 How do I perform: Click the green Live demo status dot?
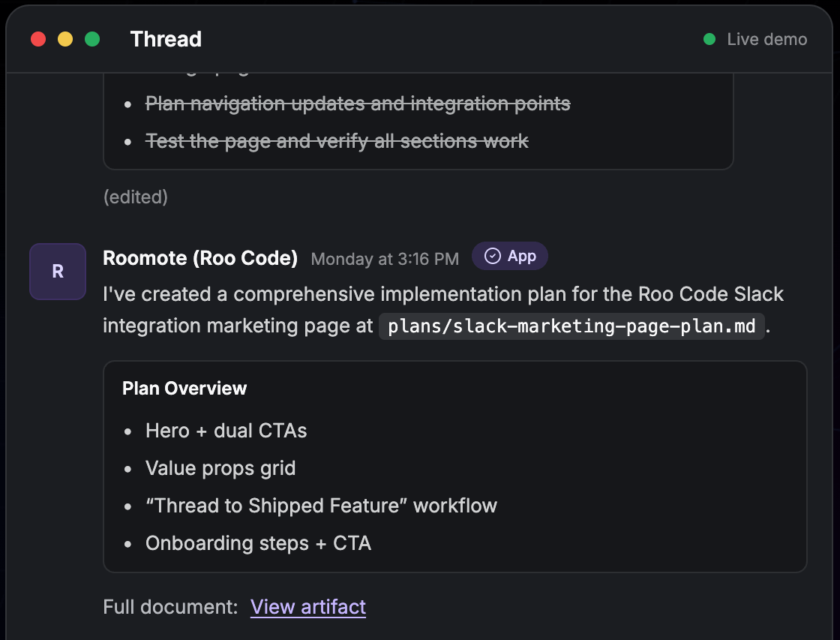pyautogui.click(x=709, y=39)
